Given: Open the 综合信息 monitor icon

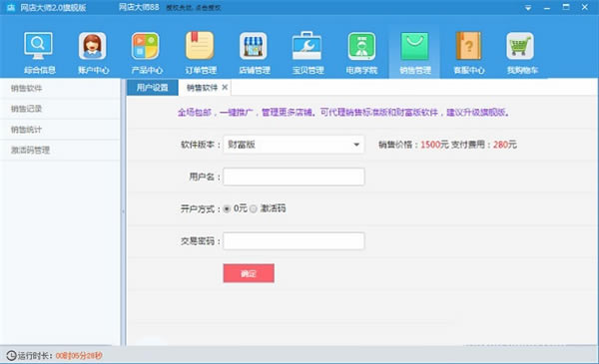Looking at the screenshot, I should [x=38, y=46].
